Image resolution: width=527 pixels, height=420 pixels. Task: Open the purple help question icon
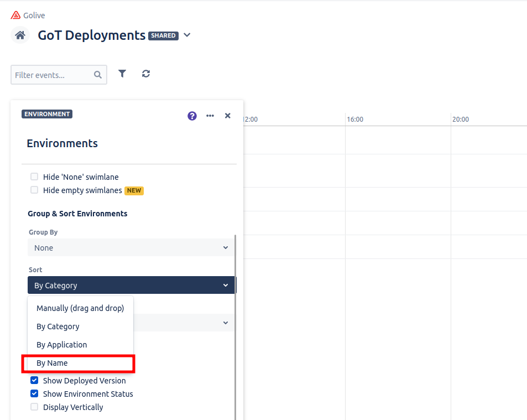[192, 116]
